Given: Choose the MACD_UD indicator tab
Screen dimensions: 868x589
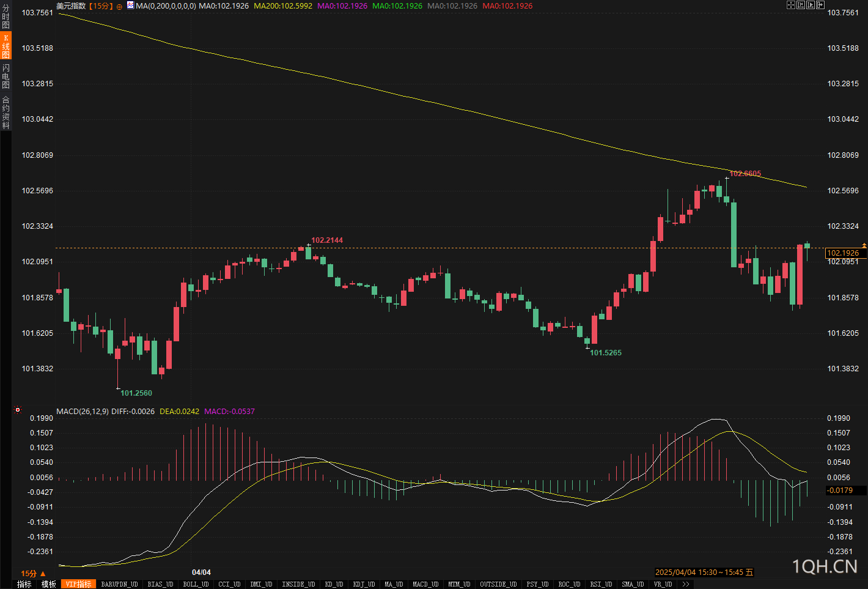Looking at the screenshot, I should 425,584.
